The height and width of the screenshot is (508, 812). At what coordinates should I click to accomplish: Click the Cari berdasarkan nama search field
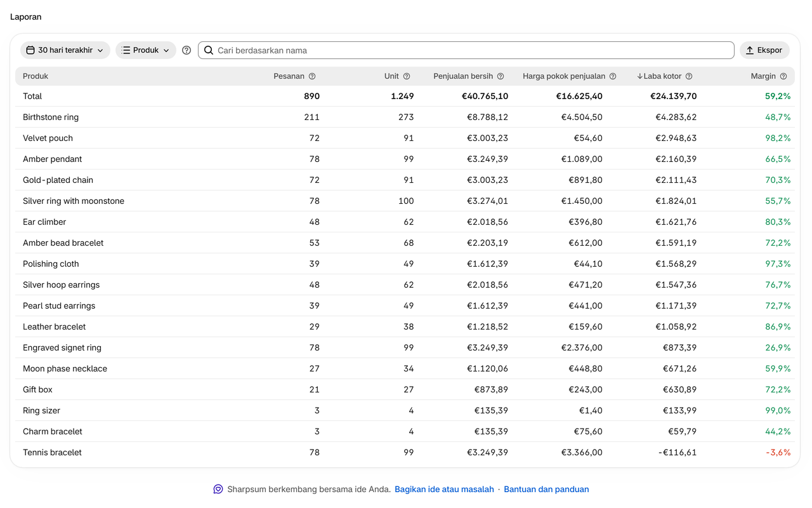point(466,50)
